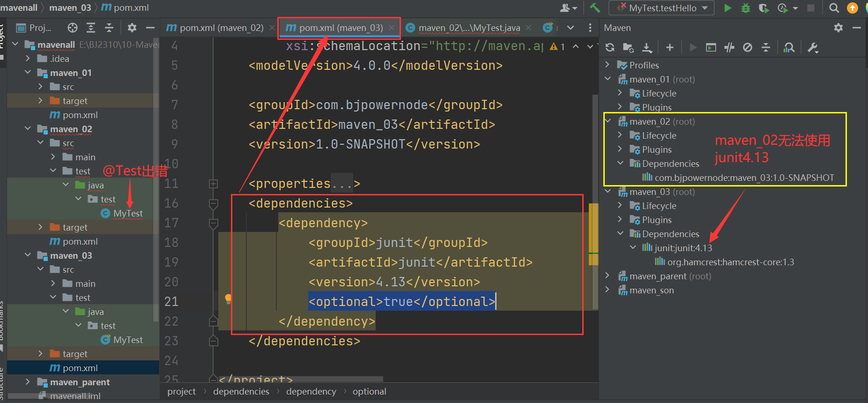868x403 pixels.
Task: Expand all in Project panel
Action: pos(91,28)
